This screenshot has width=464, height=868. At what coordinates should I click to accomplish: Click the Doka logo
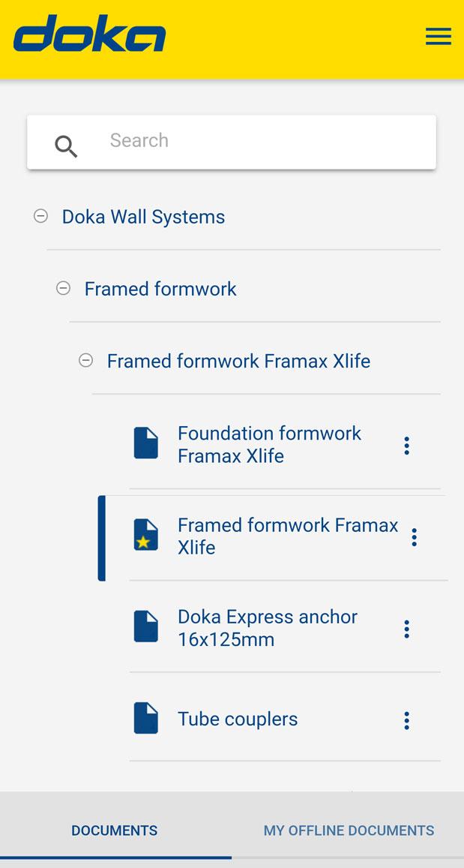(90, 35)
